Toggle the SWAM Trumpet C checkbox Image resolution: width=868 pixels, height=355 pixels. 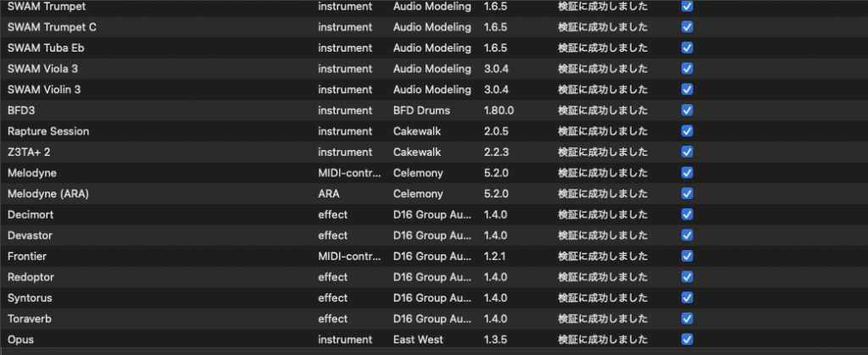coord(687,26)
